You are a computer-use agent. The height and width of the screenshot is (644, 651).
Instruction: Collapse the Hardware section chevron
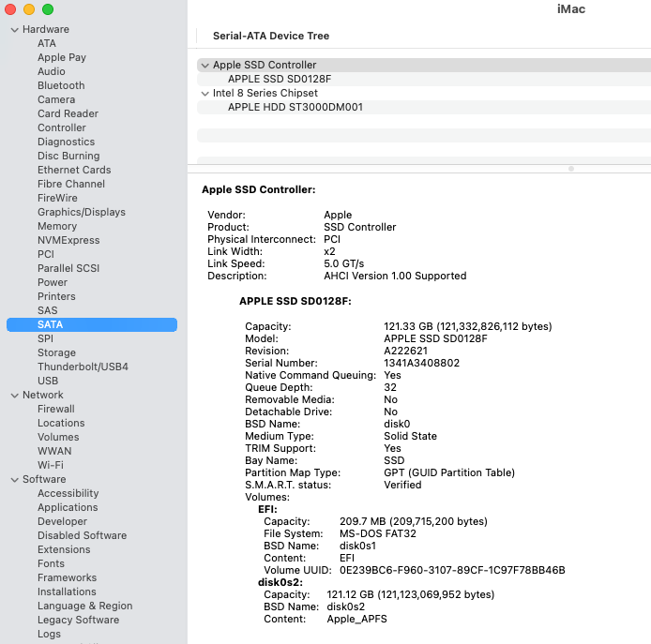(14, 30)
